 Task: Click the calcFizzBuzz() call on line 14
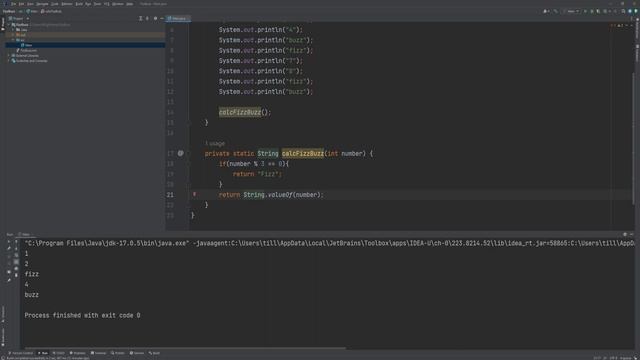click(244, 112)
